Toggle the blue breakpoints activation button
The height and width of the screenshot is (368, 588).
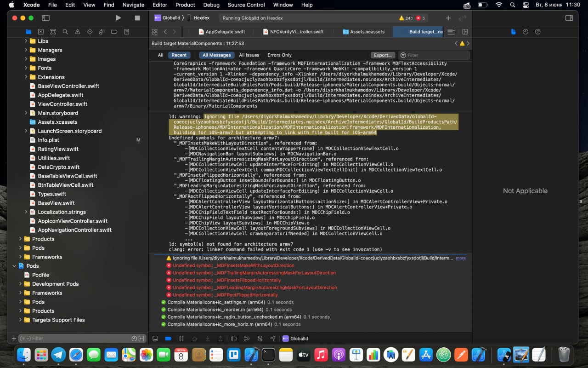[168, 339]
